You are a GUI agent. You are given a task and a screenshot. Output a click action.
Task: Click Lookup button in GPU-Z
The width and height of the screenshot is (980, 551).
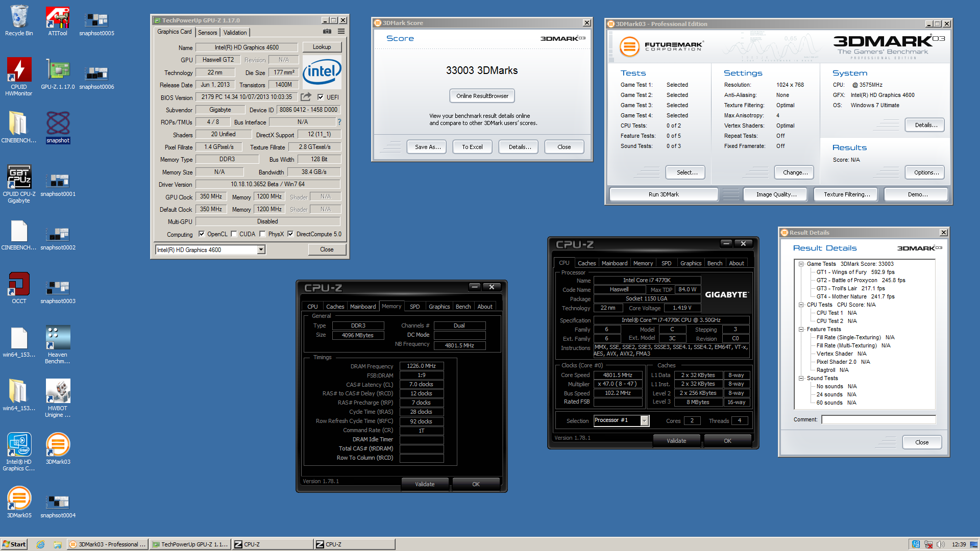click(x=322, y=47)
